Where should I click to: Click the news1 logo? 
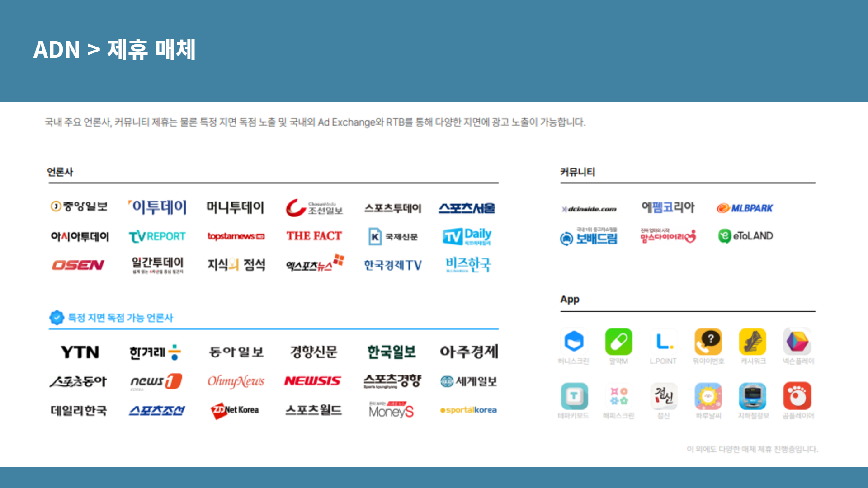coord(156,381)
